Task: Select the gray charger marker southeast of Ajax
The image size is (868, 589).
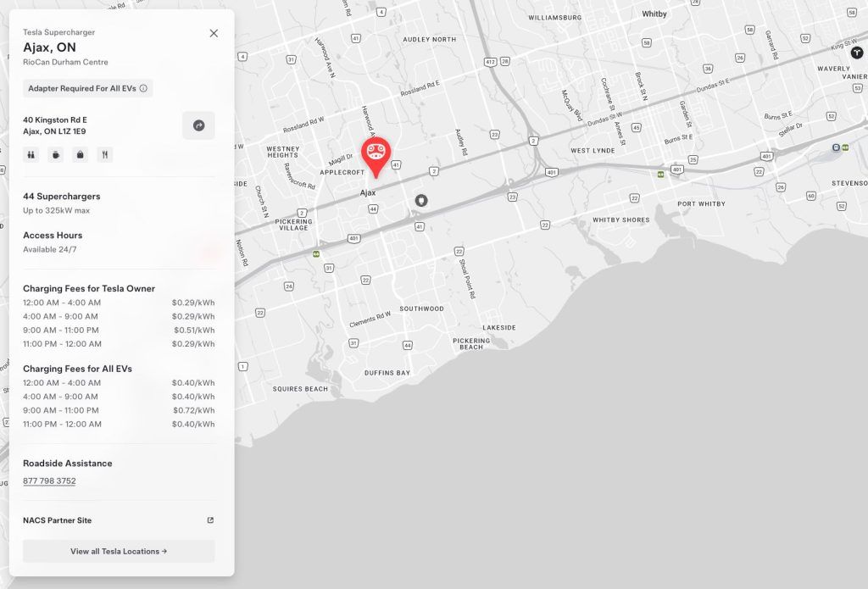Action: click(x=421, y=200)
